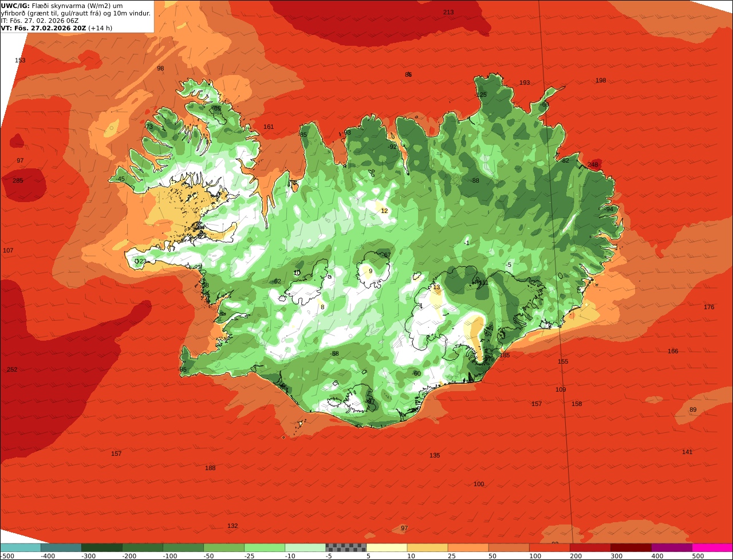Image resolution: width=733 pixels, height=560 pixels.
Task: Click the map value '-92' in north Iceland
Action: [392, 147]
